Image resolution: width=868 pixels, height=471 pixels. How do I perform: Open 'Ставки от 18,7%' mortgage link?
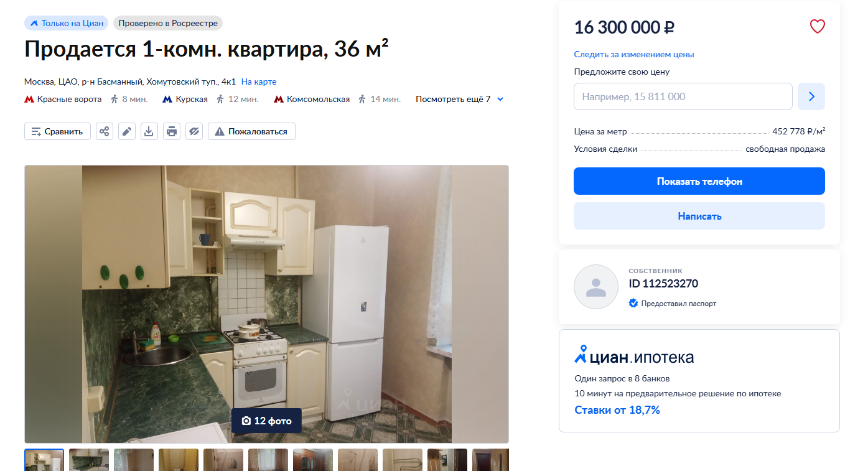[x=617, y=410]
